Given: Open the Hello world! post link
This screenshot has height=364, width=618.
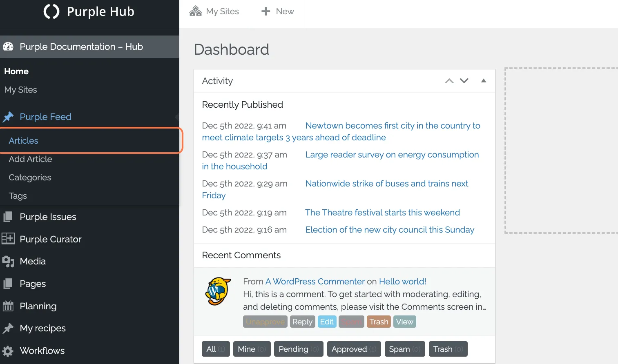Looking at the screenshot, I should pos(403,282).
